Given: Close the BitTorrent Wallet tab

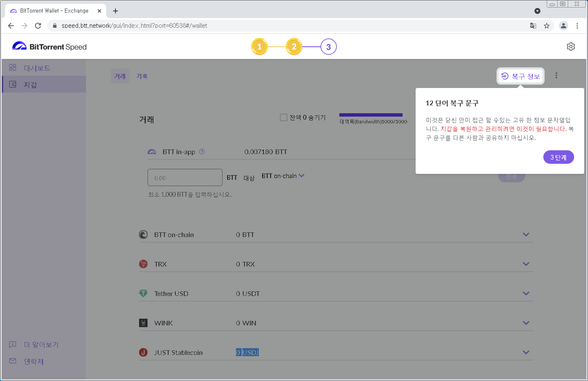Looking at the screenshot, I should coord(99,11).
